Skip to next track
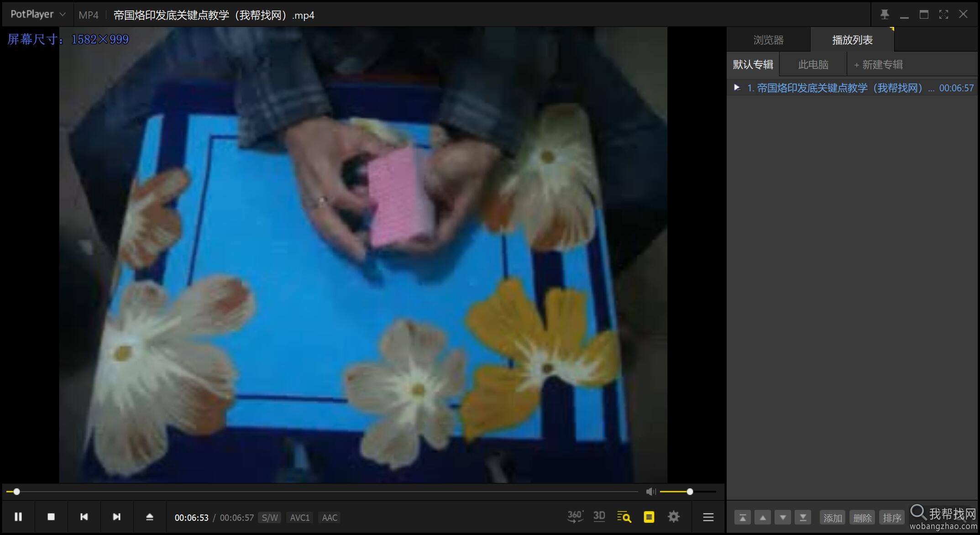 [x=117, y=517]
